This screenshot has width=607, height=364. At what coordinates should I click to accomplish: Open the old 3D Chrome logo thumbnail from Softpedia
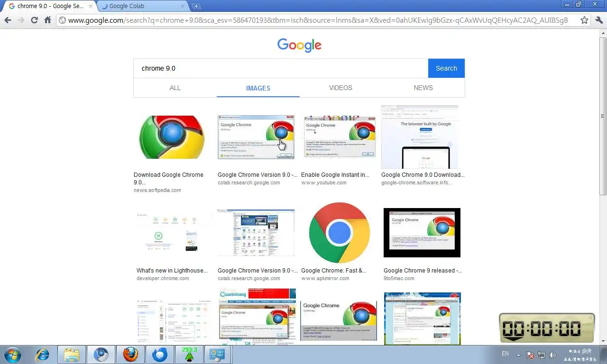click(x=172, y=137)
